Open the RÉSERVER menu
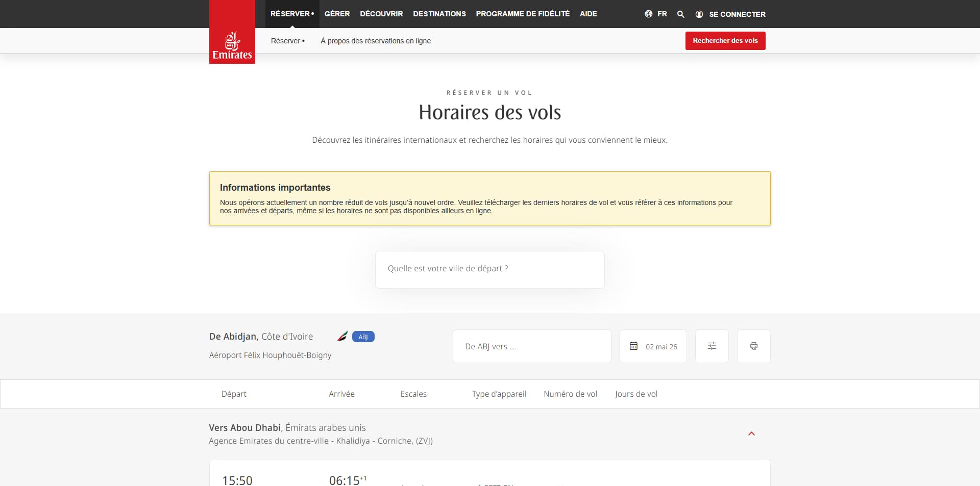This screenshot has width=980, height=486. coord(292,14)
